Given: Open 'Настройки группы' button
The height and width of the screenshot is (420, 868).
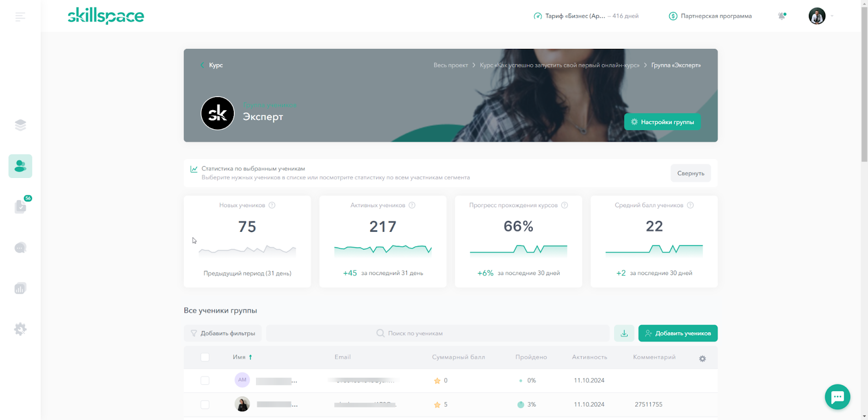Looking at the screenshot, I should click(662, 122).
